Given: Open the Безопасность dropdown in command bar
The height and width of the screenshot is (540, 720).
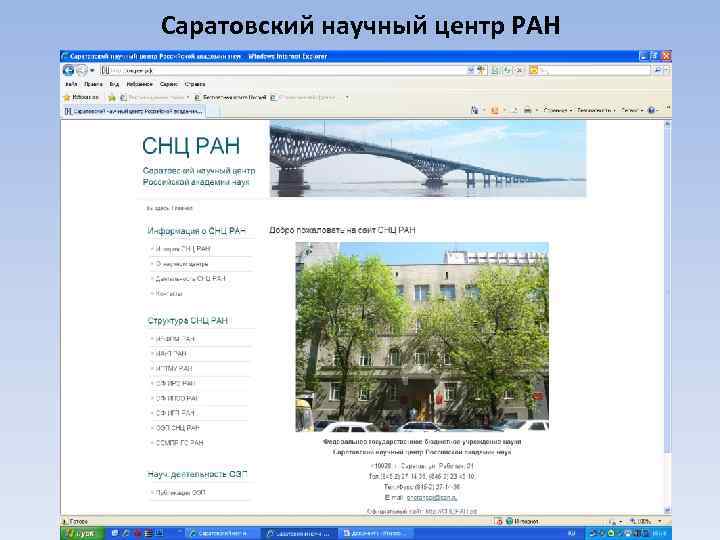Looking at the screenshot, I should coord(596,110).
